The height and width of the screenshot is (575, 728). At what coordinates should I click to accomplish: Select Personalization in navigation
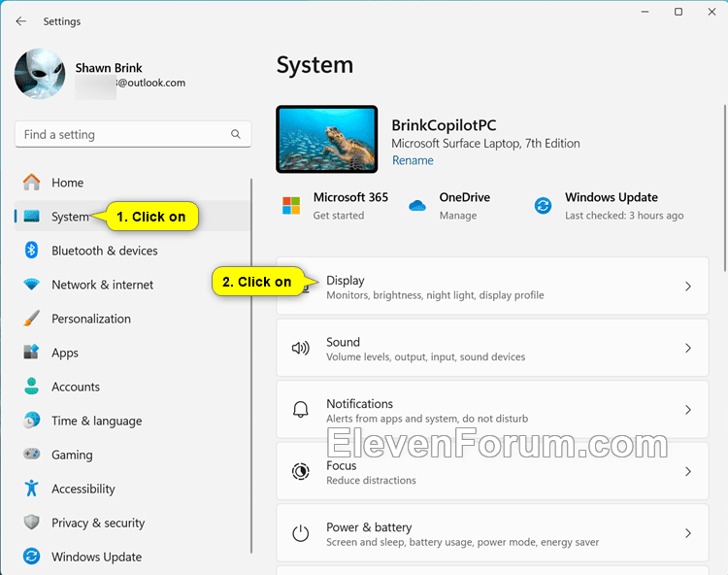click(91, 319)
